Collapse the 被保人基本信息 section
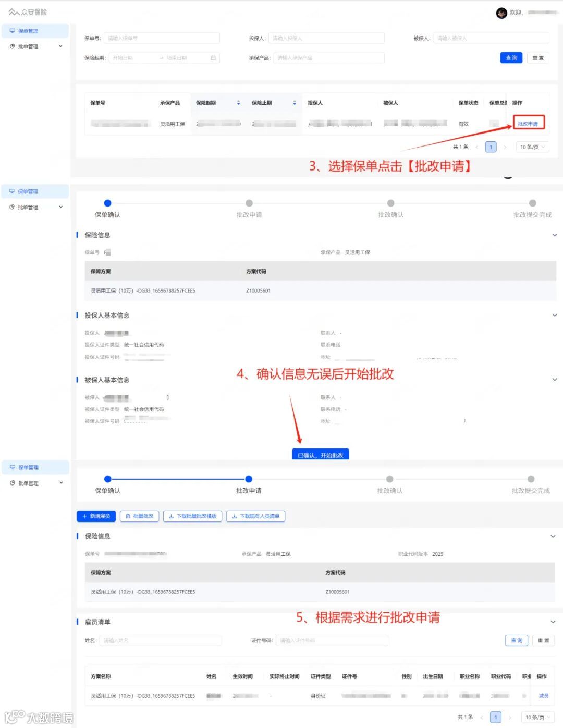This screenshot has width=563, height=728. click(555, 380)
